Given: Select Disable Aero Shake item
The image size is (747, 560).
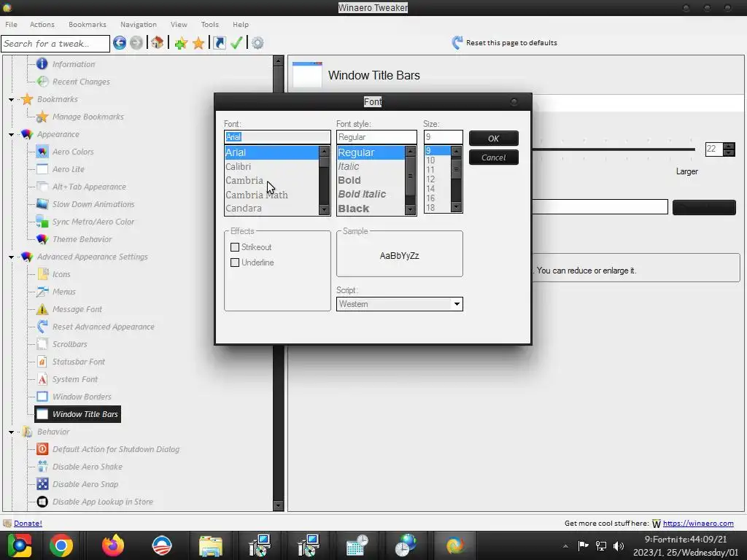Looking at the screenshot, I should click(x=88, y=467).
